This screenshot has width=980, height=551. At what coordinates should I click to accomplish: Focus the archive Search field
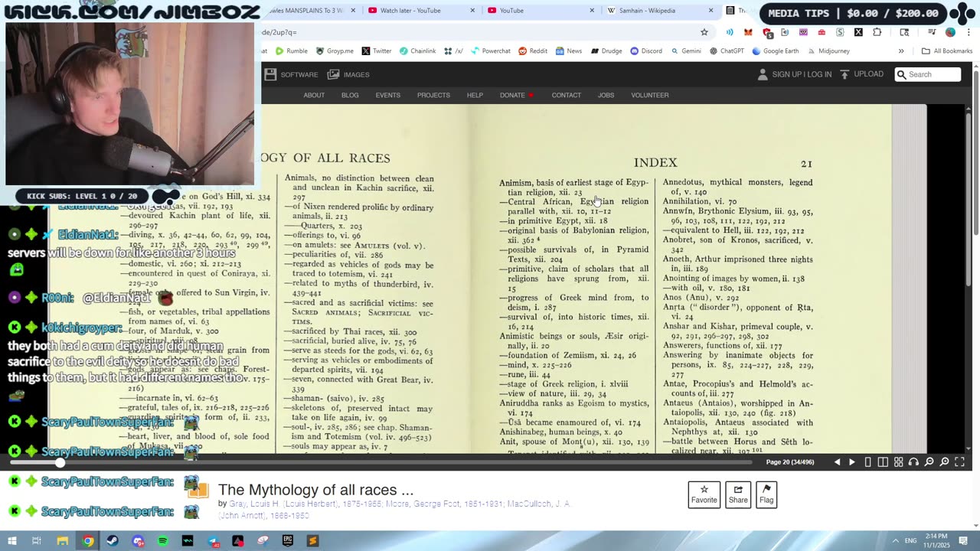tap(928, 74)
